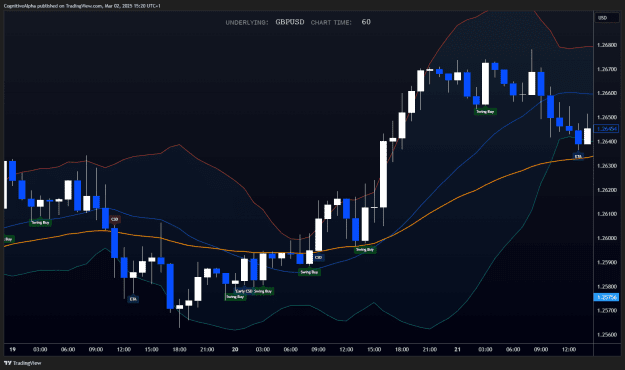
Task: Click the 1.25900 price axis label
Action: [607, 263]
